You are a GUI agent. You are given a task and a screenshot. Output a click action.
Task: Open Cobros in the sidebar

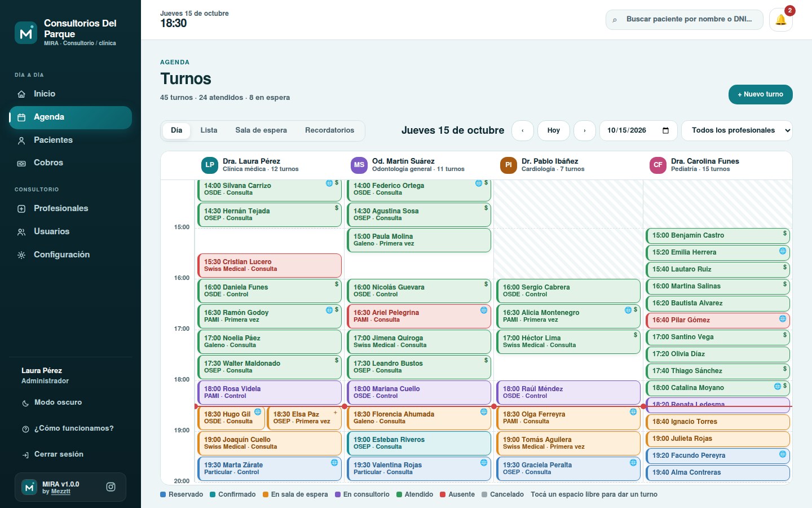(70, 163)
